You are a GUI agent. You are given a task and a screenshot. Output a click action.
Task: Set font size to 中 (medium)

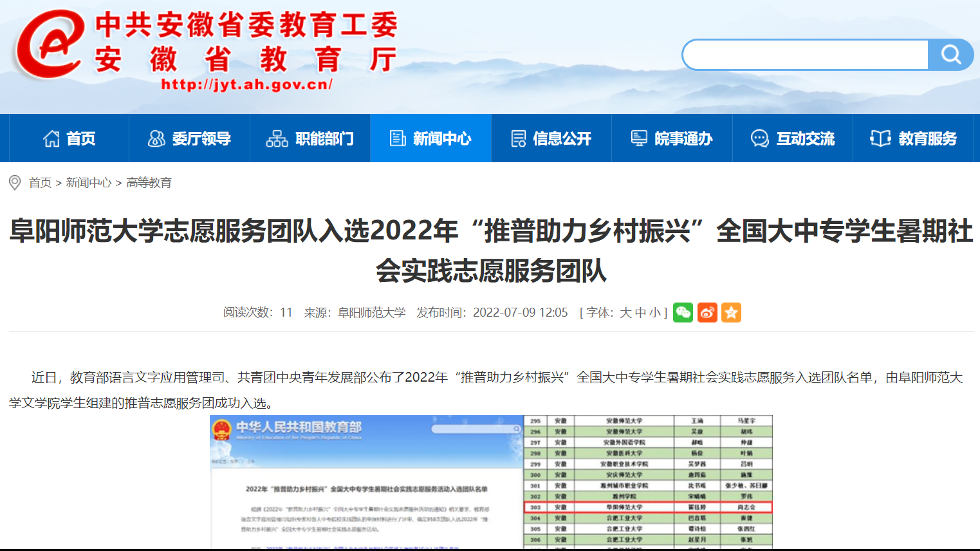click(640, 313)
